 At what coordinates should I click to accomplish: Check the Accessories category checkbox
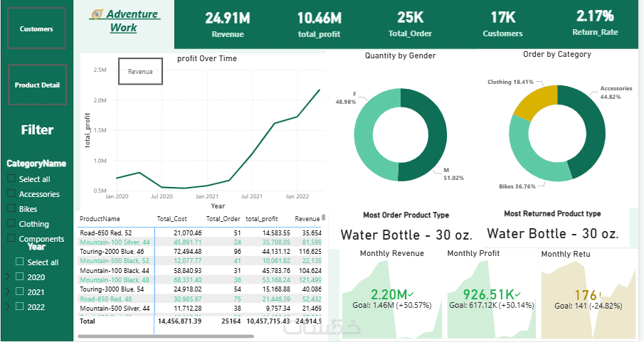pos(11,193)
